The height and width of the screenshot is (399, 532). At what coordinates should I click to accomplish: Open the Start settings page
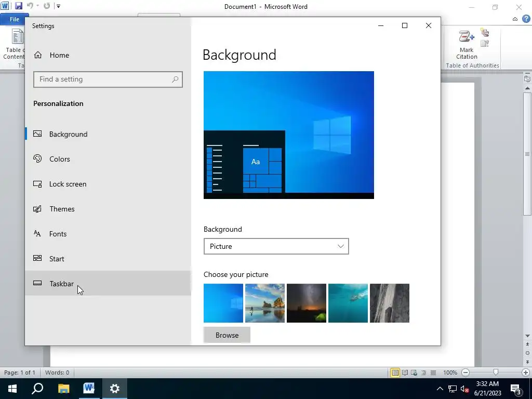[x=108, y=259]
